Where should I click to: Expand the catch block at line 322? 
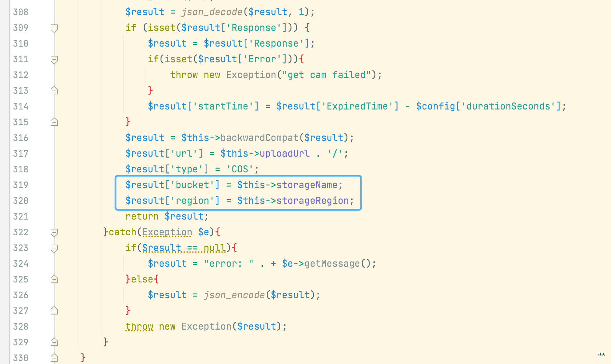53,232
